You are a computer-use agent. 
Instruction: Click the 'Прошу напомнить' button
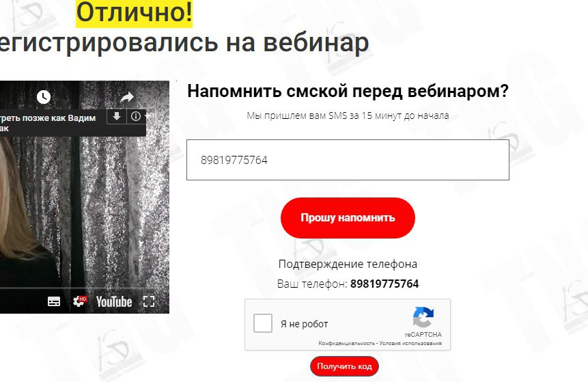pyautogui.click(x=348, y=218)
